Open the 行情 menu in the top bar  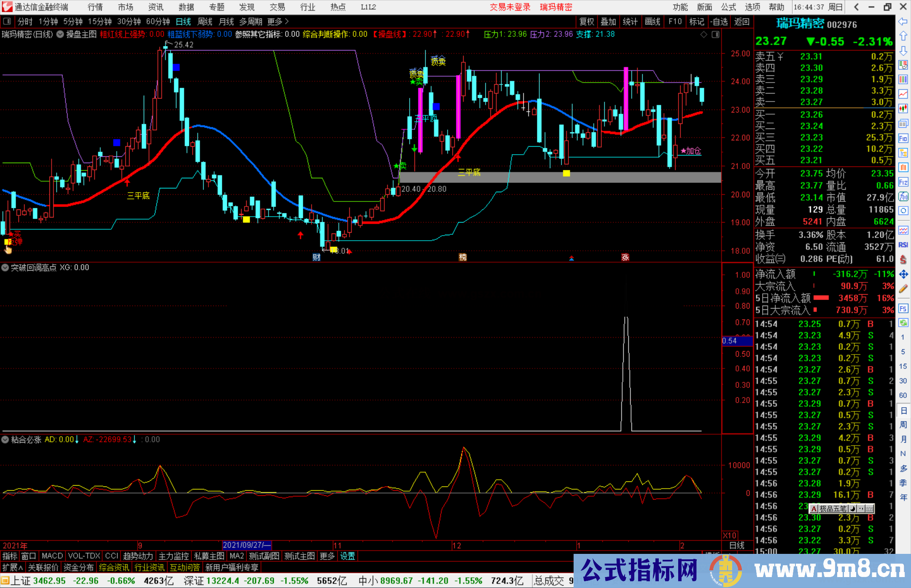95,7
